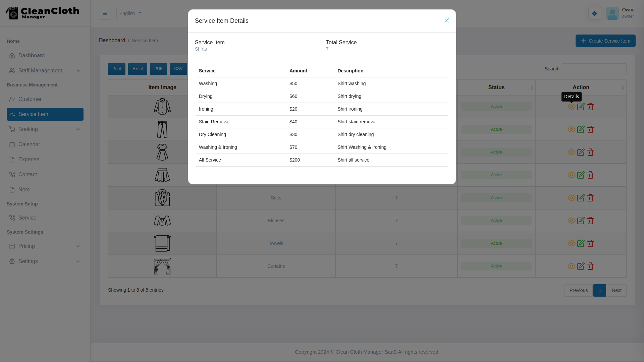Show details via the eye icon on Towels row
This screenshot has height=362, width=644.
pyautogui.click(x=571, y=243)
